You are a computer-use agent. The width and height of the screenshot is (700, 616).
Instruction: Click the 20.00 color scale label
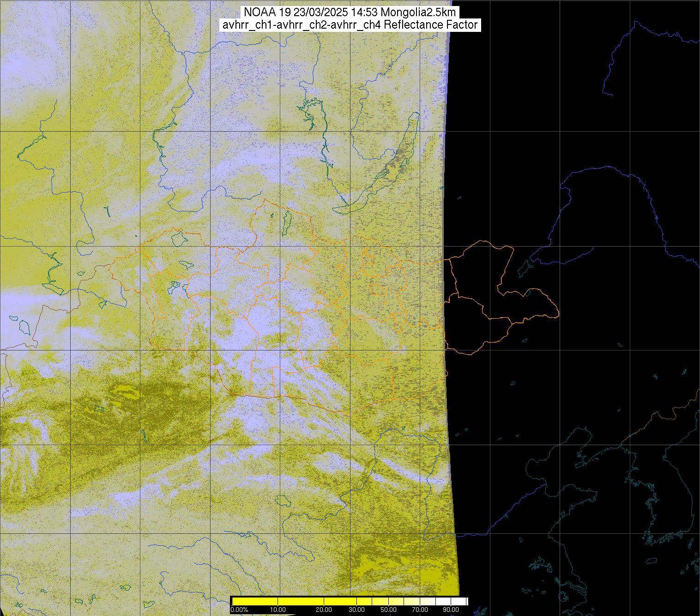tap(324, 610)
